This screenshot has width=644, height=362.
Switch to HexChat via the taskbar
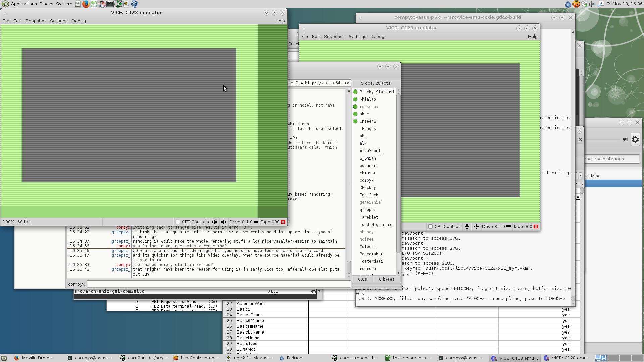click(196, 358)
